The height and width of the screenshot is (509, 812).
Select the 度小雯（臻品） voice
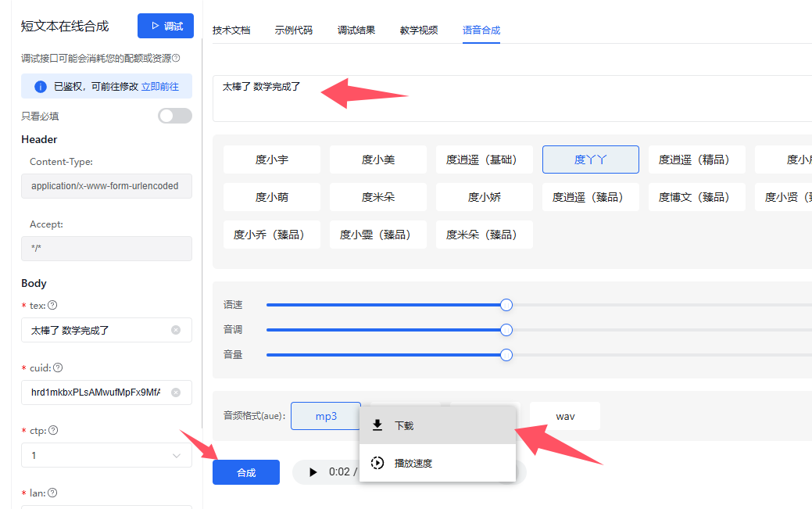(378, 235)
